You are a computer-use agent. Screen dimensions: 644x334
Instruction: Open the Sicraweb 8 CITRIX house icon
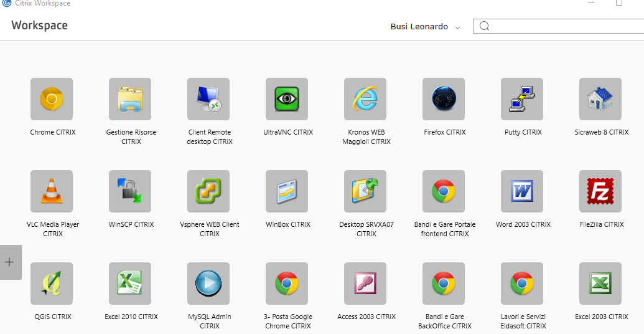[600, 99]
